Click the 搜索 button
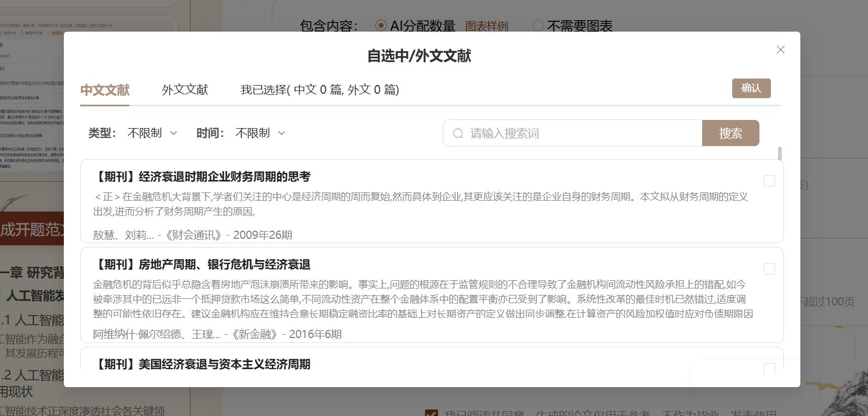Screen dimensions: 868x416 tap(731, 133)
